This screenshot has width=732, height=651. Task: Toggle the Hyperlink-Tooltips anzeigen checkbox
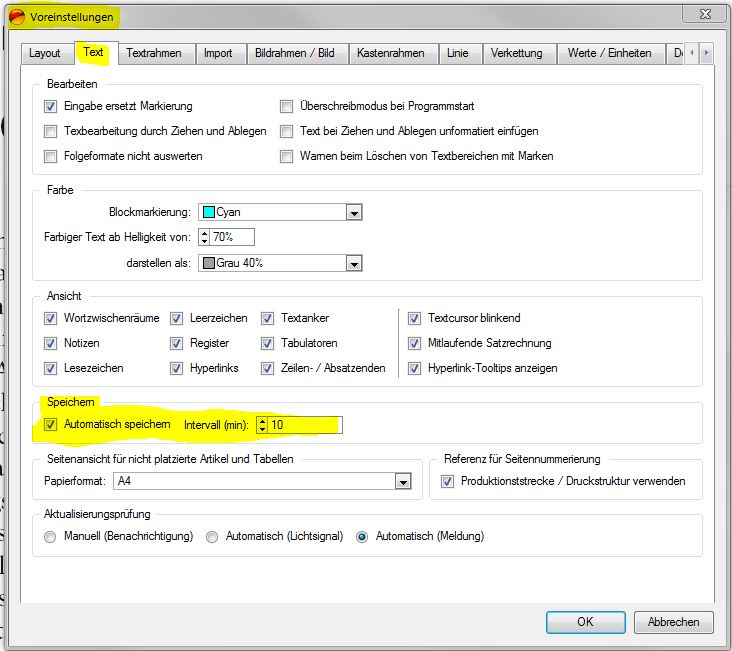(x=415, y=368)
